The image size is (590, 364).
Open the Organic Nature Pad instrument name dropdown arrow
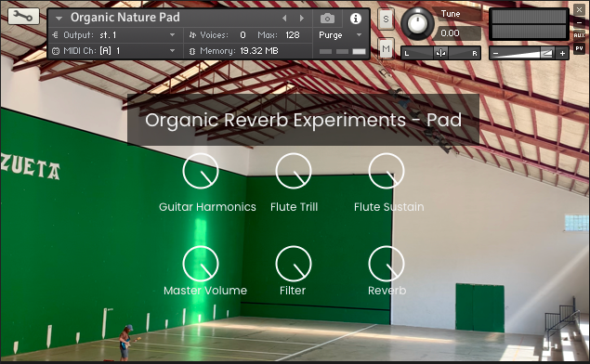59,18
